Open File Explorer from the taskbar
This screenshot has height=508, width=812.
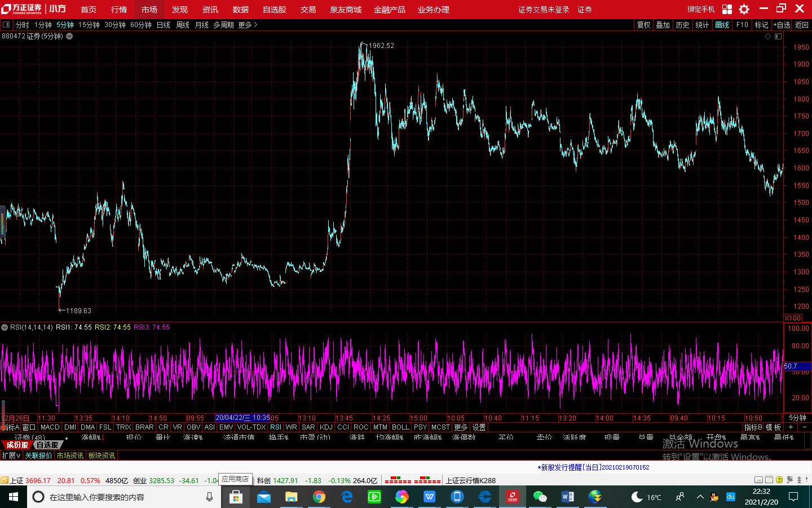coord(292,497)
